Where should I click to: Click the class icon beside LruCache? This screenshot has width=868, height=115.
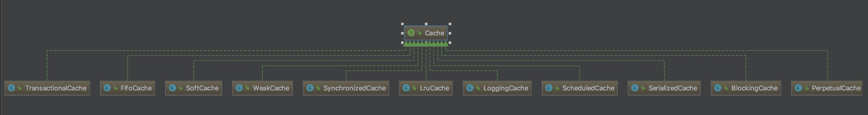point(406,88)
